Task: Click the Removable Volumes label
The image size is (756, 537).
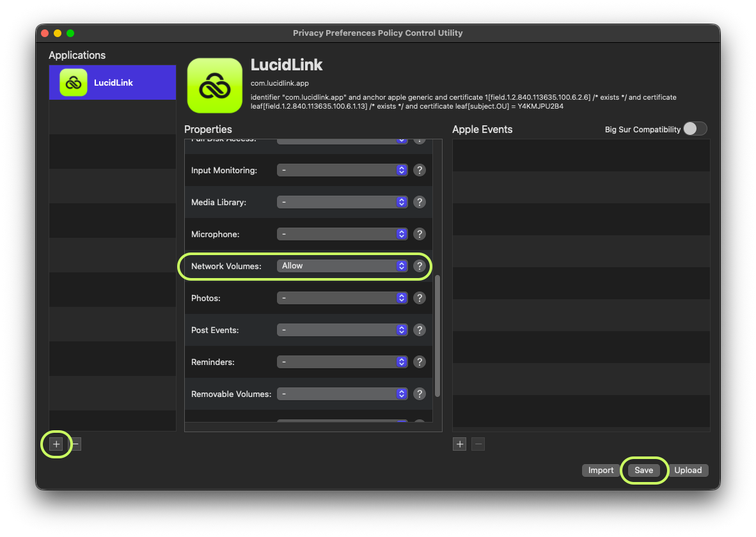Action: click(x=231, y=394)
